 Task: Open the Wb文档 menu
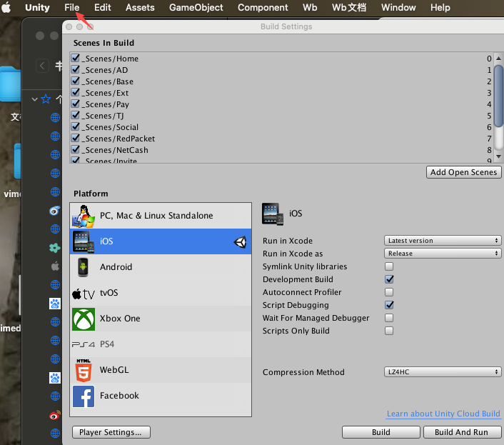point(349,7)
